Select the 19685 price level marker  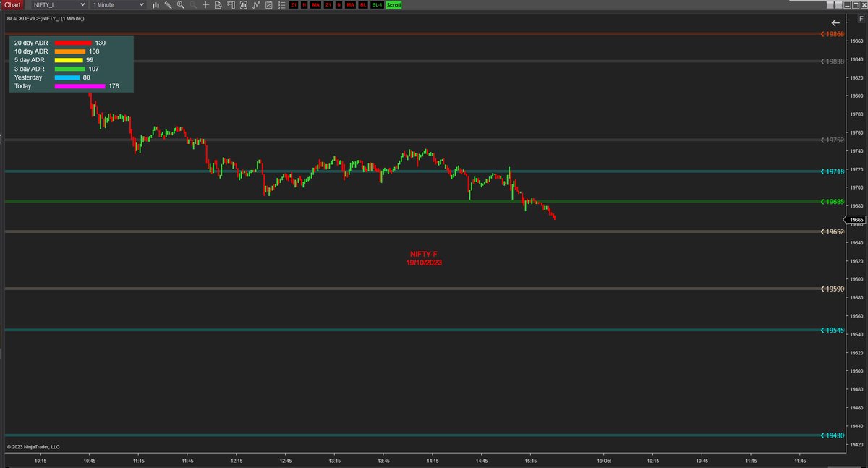click(833, 202)
